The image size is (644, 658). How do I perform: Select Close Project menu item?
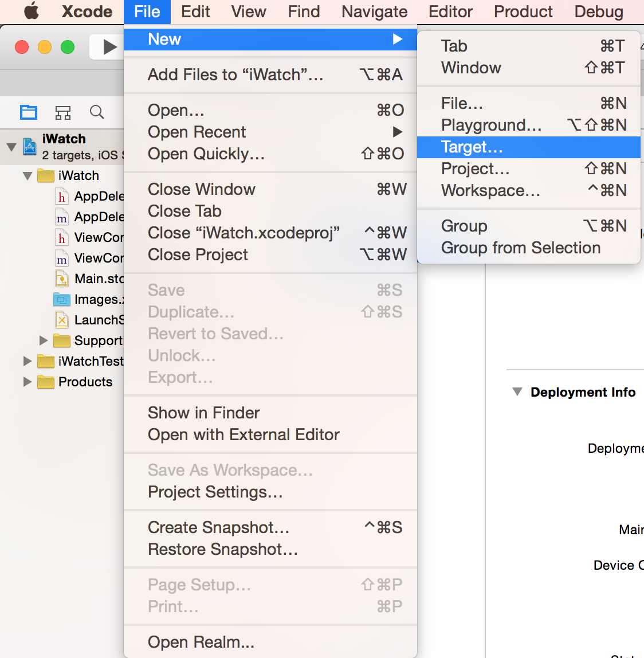coord(270,254)
